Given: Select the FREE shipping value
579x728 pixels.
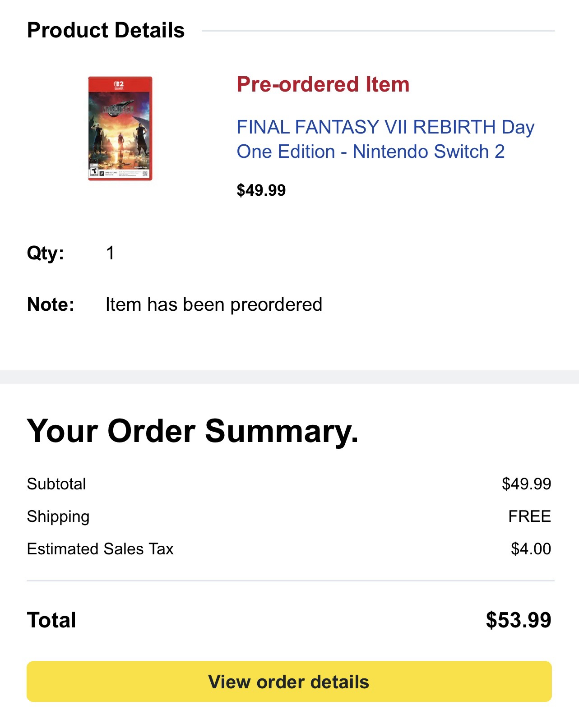Looking at the screenshot, I should [529, 516].
